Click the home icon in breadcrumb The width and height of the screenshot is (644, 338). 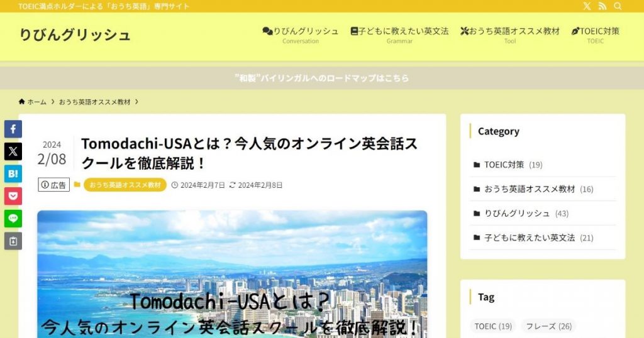(x=22, y=102)
